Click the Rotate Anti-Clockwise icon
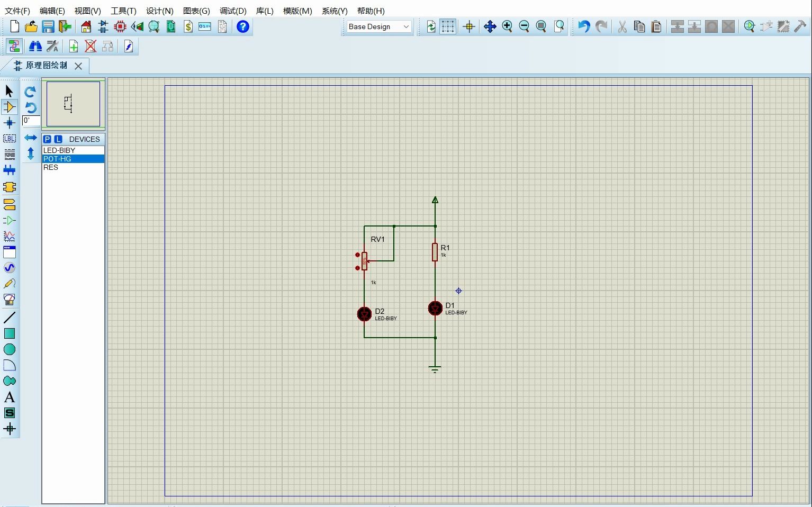 (x=31, y=108)
